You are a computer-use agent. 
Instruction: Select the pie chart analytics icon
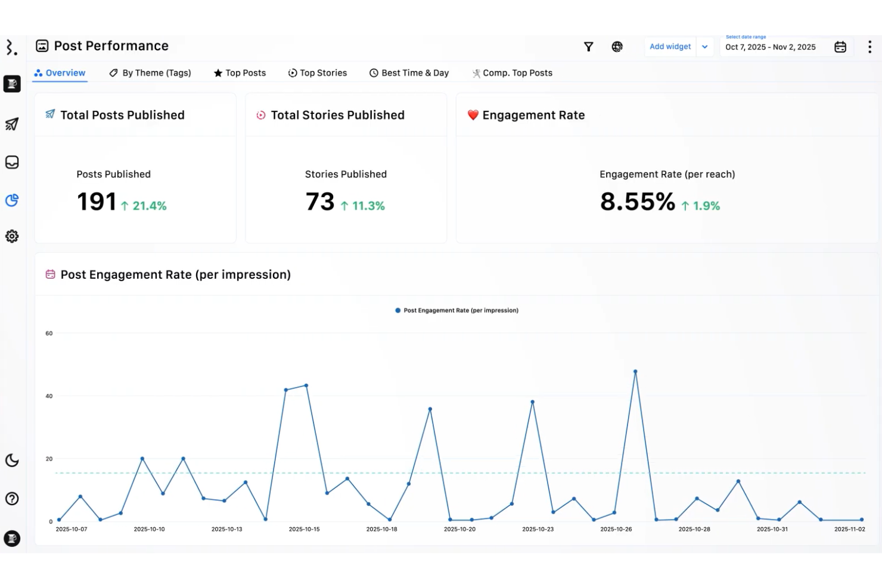pyautogui.click(x=12, y=201)
